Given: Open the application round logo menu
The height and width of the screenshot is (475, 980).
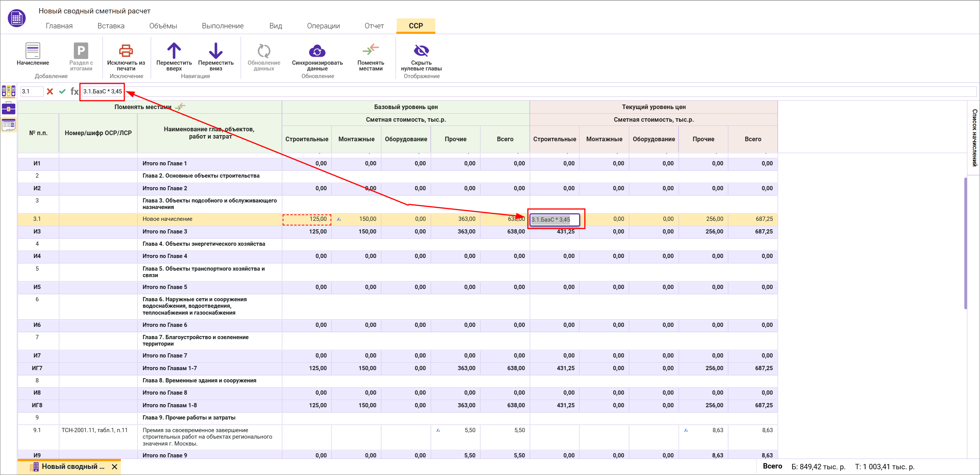Looking at the screenshot, I should (x=16, y=18).
